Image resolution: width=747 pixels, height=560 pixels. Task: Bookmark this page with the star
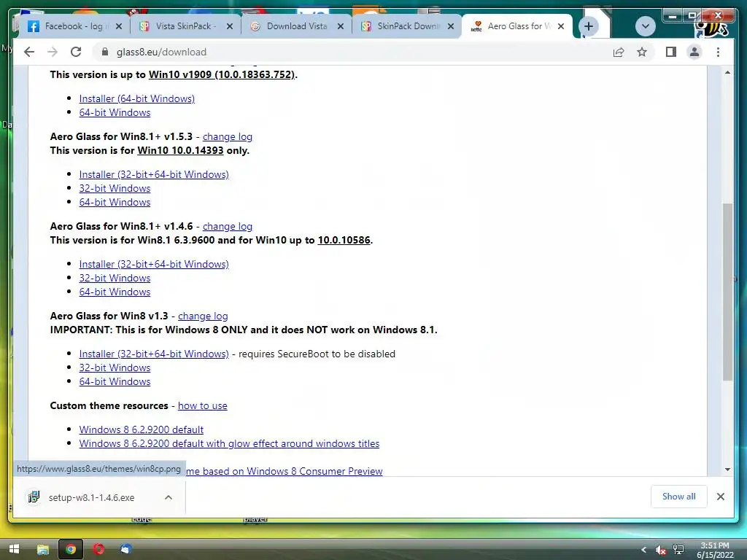coord(642,52)
